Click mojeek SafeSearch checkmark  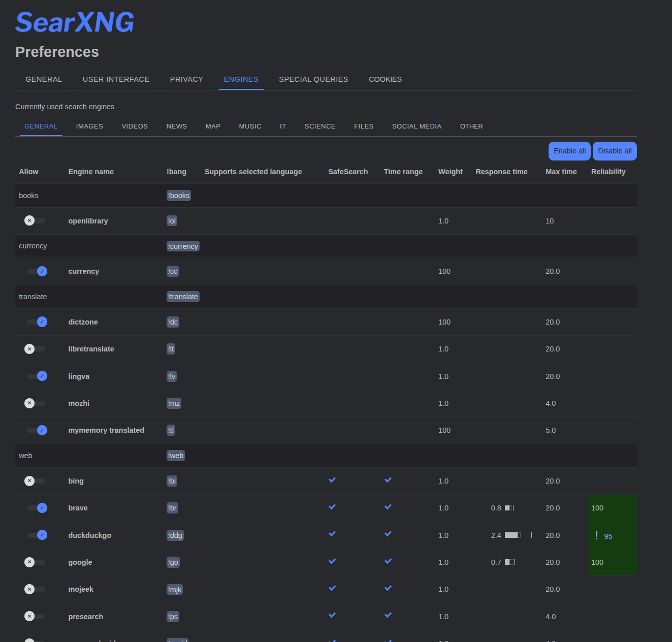pyautogui.click(x=332, y=588)
